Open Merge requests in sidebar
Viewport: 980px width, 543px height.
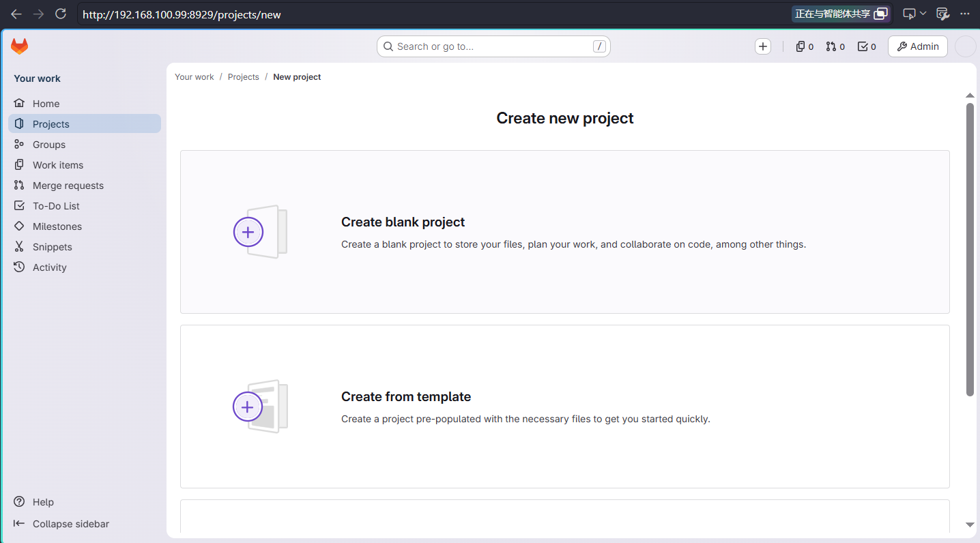pyautogui.click(x=85, y=186)
